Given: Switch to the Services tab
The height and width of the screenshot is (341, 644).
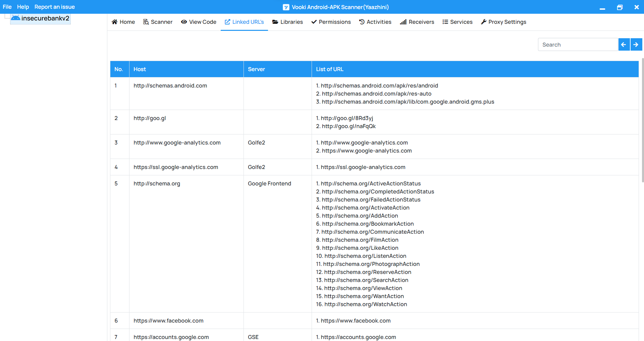Looking at the screenshot, I should pyautogui.click(x=458, y=22).
